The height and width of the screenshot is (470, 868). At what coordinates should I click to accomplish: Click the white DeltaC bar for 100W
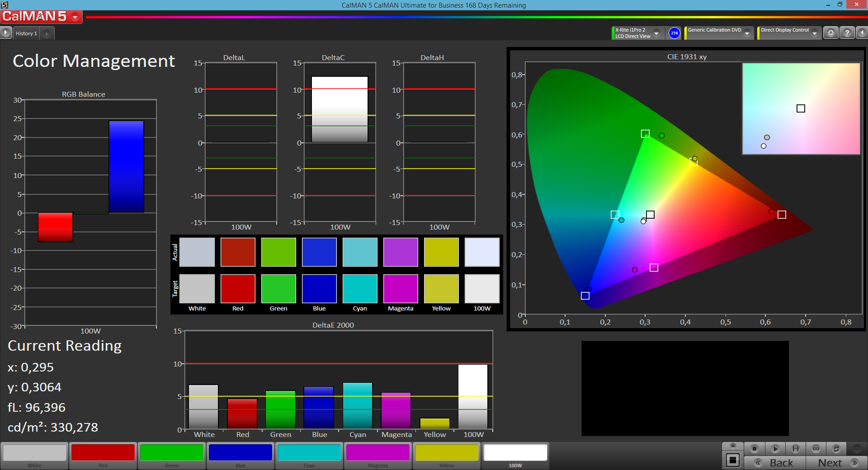pos(340,109)
